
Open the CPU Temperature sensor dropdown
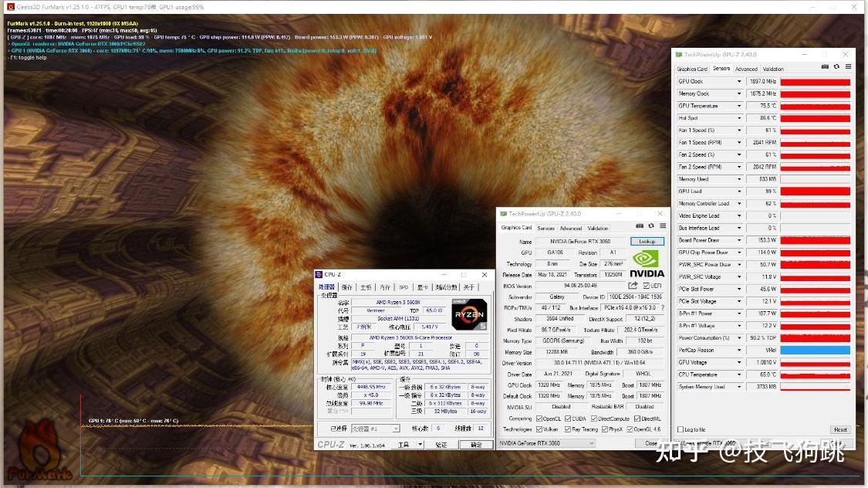[x=738, y=374]
